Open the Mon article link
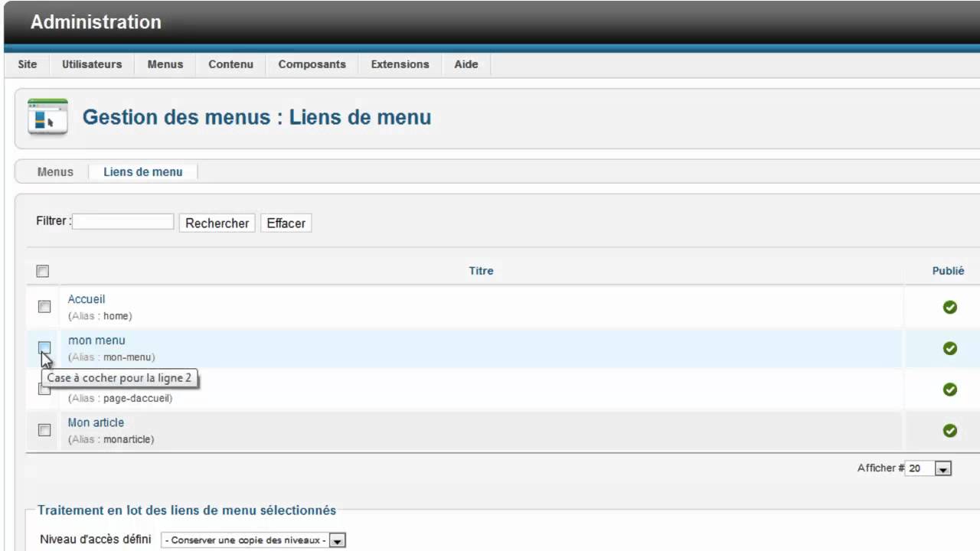 (x=96, y=422)
